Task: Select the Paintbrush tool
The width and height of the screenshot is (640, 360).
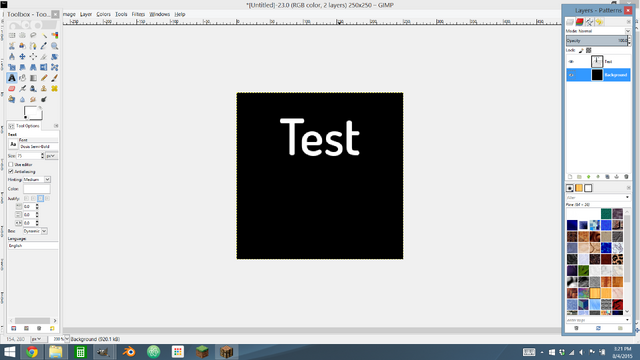Action: point(54,78)
